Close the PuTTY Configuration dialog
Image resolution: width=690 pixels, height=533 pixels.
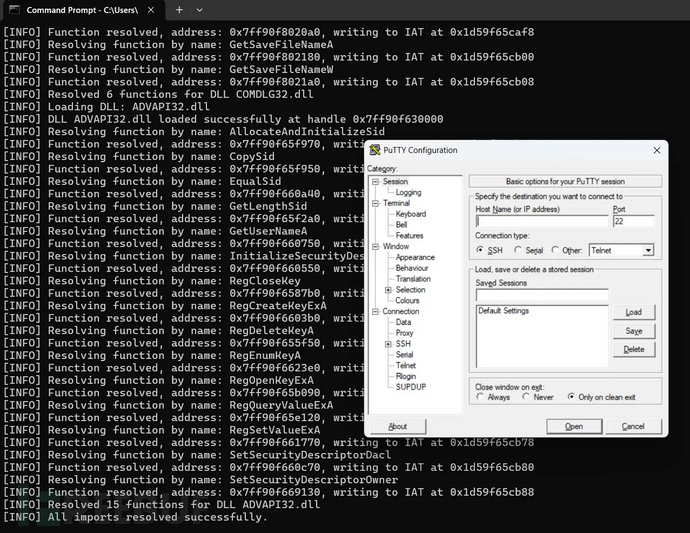(657, 150)
